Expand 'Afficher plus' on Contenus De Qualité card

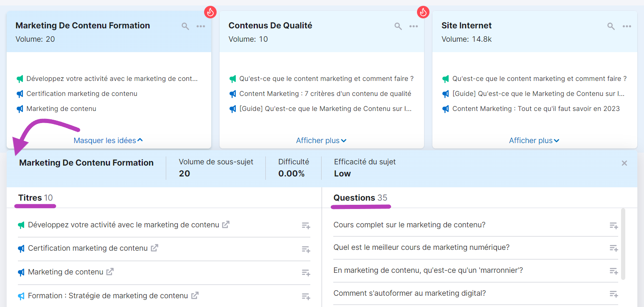click(x=321, y=141)
